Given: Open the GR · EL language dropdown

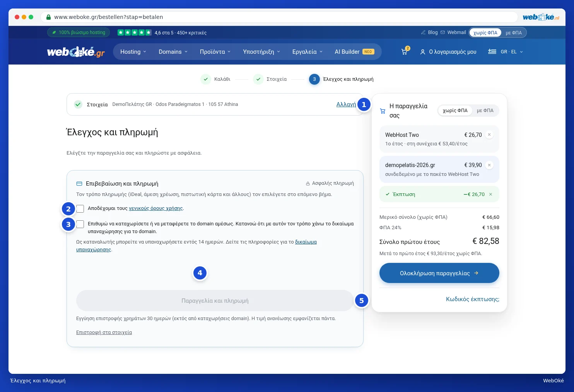Looking at the screenshot, I should coord(506,52).
